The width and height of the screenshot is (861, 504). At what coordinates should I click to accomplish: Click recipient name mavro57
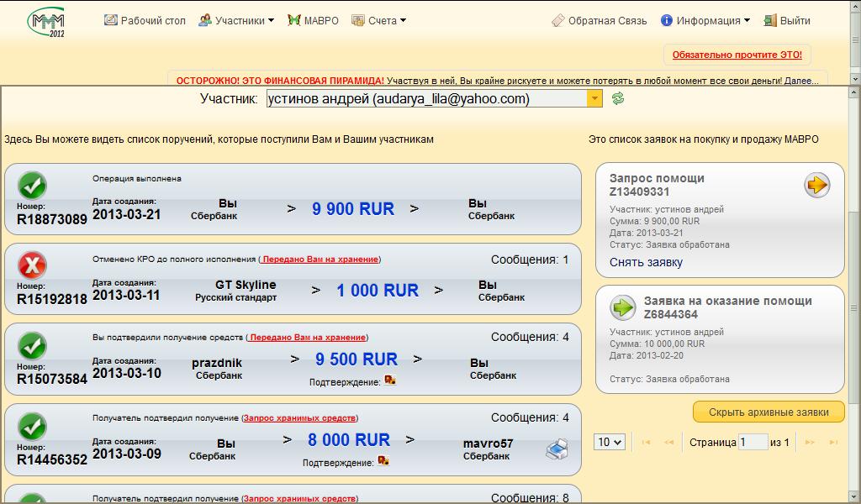tap(489, 444)
